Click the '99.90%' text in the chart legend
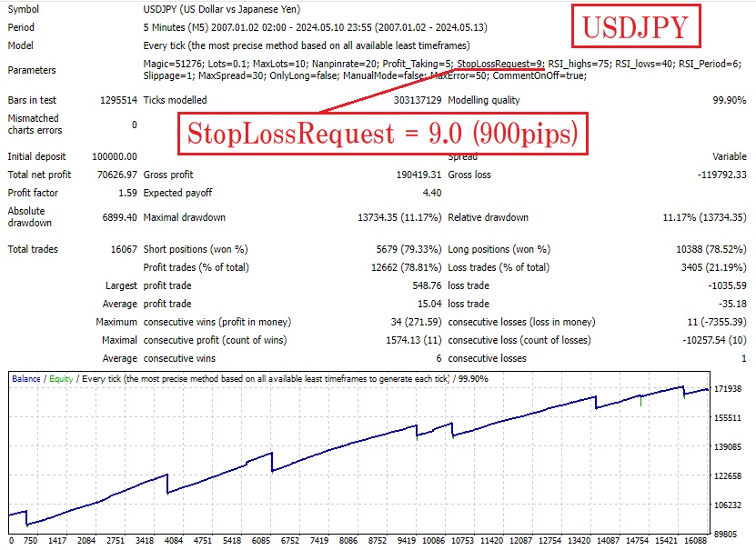 pos(473,379)
